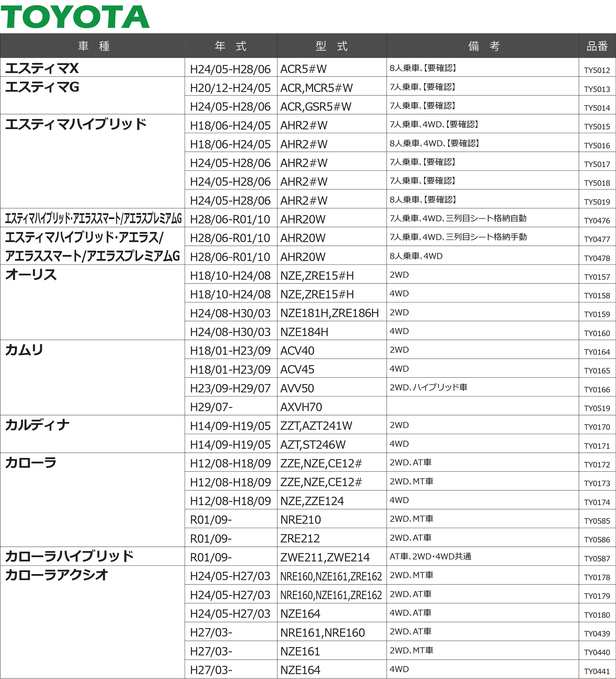The width and height of the screenshot is (616, 679).
Task: Click the 年式 column header
Action: 231,46
